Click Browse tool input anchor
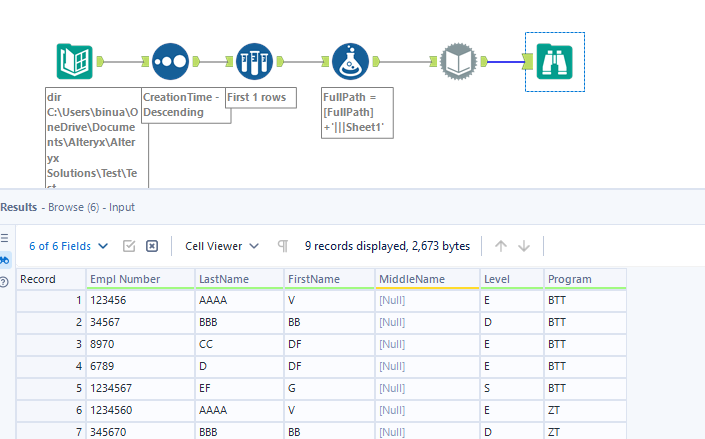The image size is (705, 439). coord(528,62)
